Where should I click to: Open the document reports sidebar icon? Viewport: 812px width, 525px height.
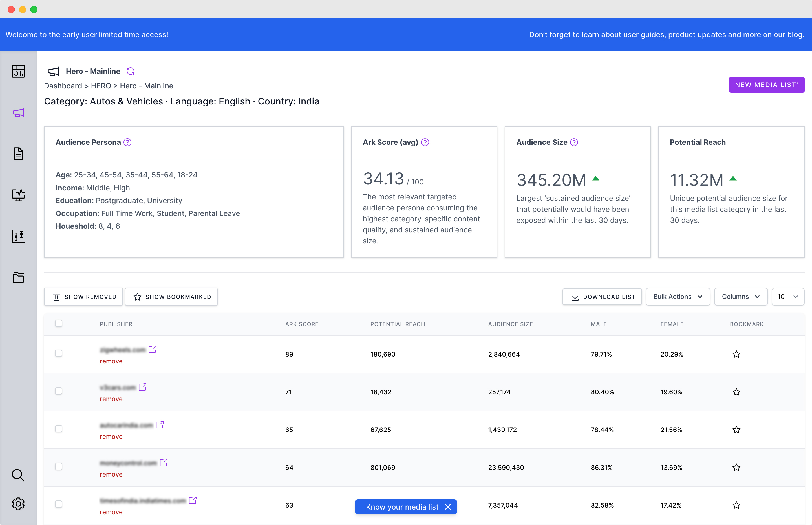18,154
